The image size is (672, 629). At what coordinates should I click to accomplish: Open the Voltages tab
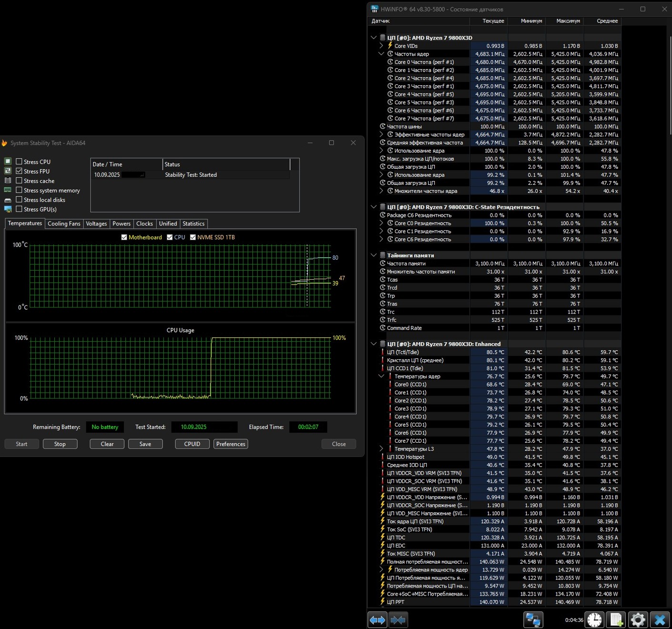(x=96, y=223)
